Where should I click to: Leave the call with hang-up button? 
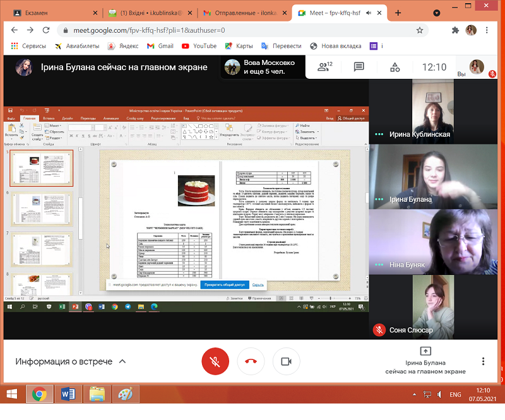point(251,361)
